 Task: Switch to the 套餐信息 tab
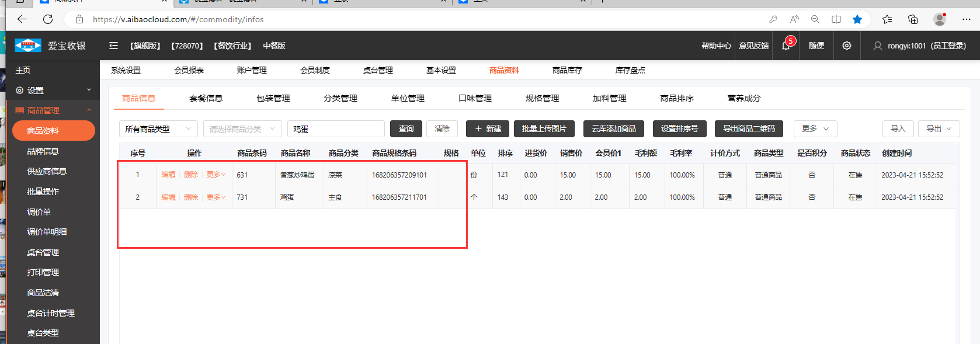206,98
